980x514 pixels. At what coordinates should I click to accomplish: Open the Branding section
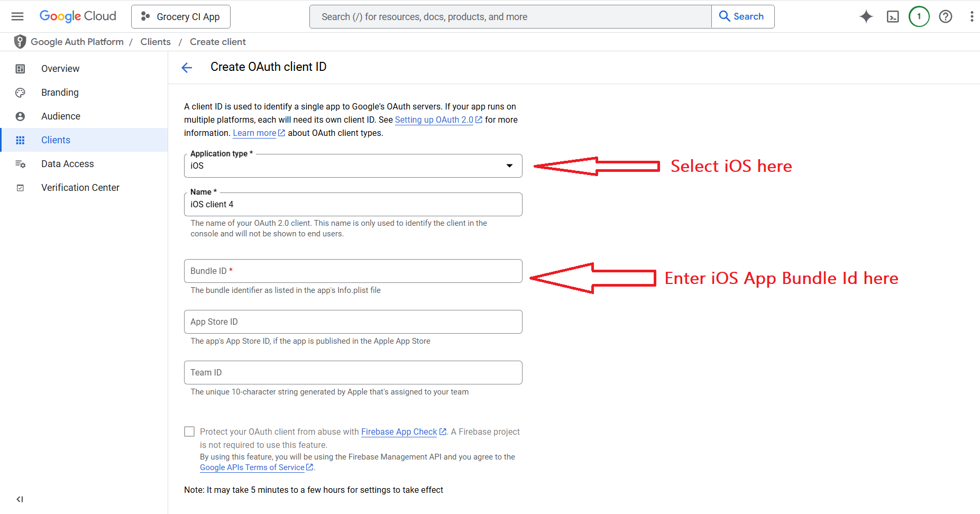coord(60,93)
